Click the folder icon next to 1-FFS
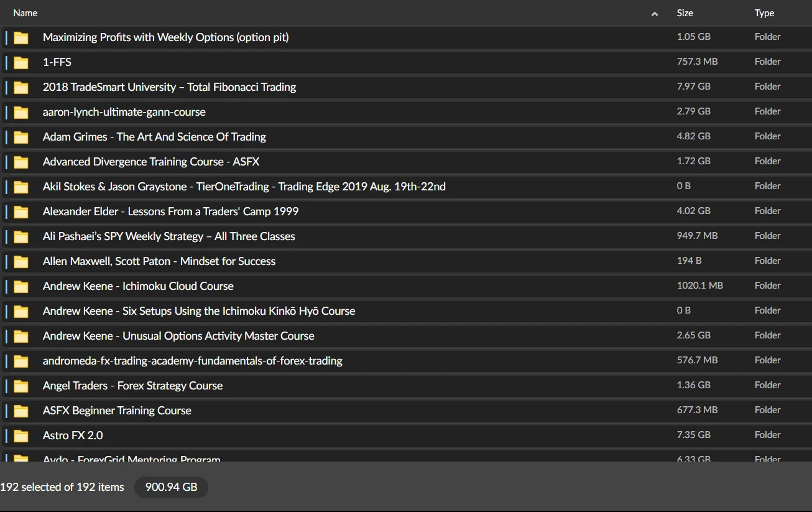The image size is (812, 512). point(21,63)
